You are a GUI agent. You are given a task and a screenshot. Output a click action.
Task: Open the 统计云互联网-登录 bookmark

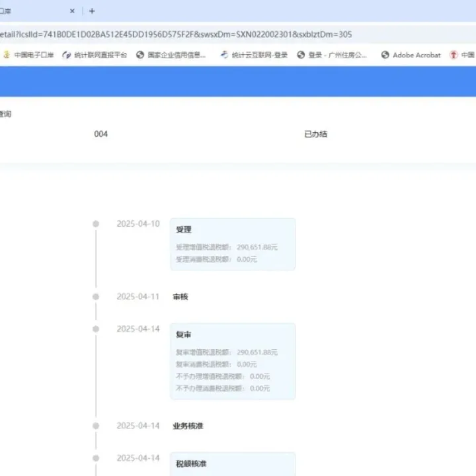point(254,55)
